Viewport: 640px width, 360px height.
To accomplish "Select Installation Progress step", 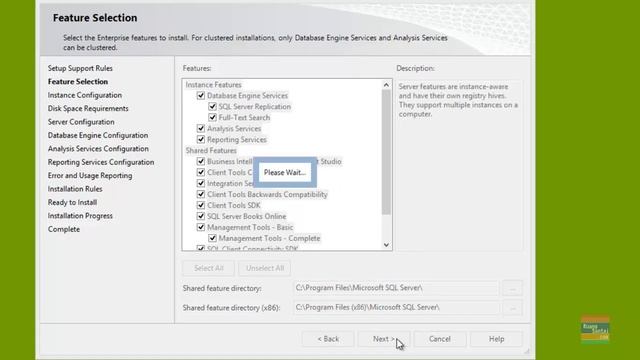I will [x=80, y=216].
